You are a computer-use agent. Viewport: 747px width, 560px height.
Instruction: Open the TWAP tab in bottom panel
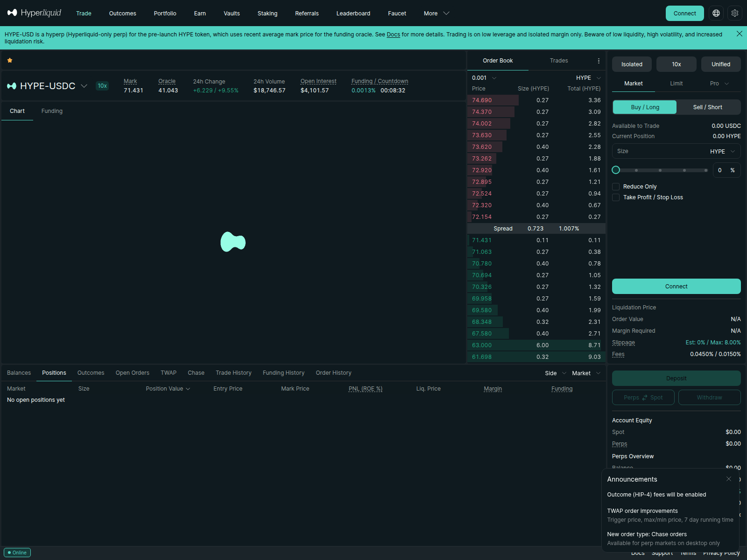(x=169, y=373)
